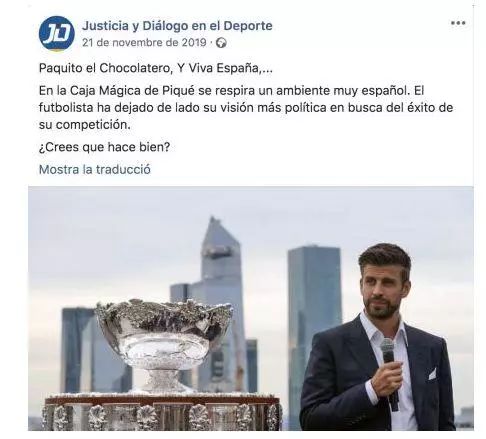Click Mostra la traducció link

click(x=95, y=169)
